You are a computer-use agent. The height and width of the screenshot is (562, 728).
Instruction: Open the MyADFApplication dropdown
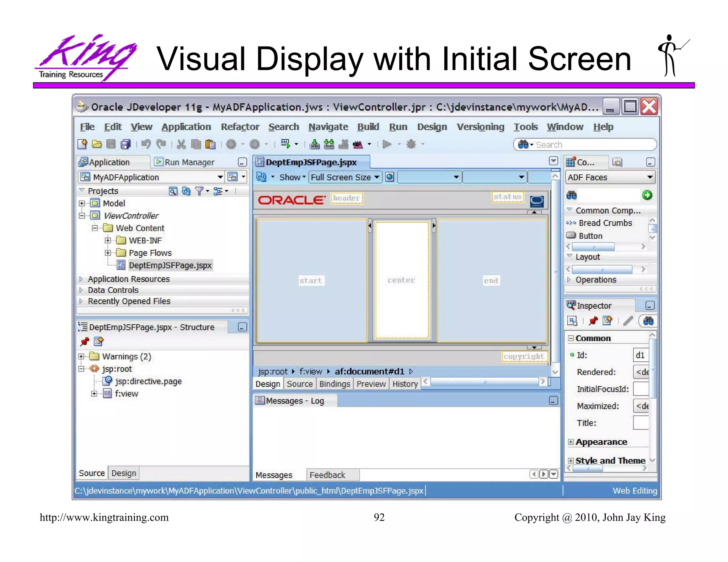pyautogui.click(x=220, y=177)
